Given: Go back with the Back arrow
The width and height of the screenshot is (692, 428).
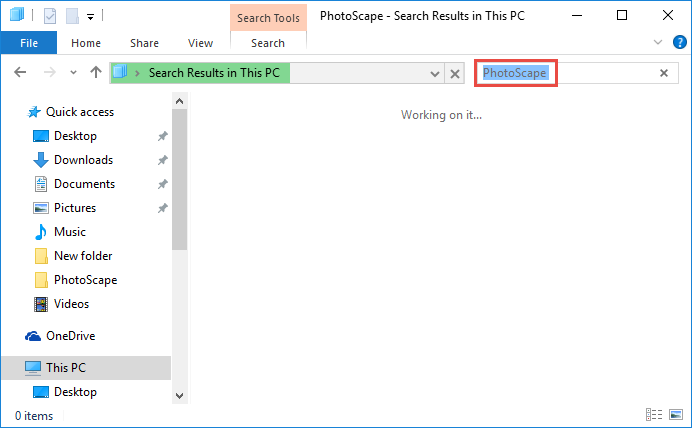Looking at the screenshot, I should click(20, 72).
